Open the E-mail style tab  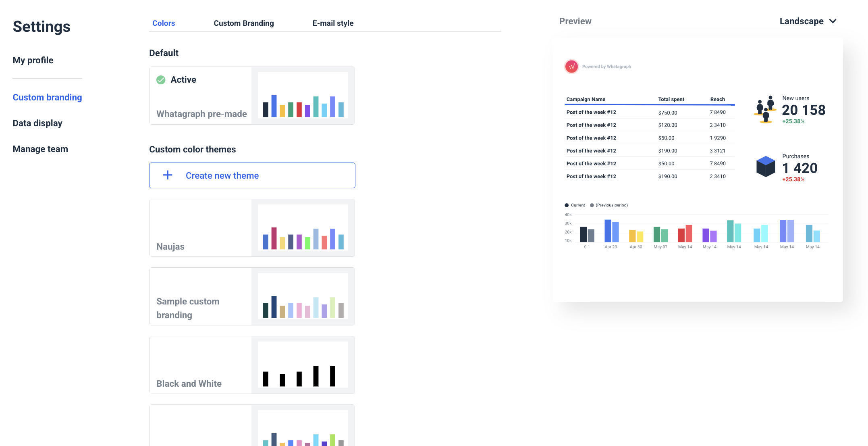click(333, 23)
